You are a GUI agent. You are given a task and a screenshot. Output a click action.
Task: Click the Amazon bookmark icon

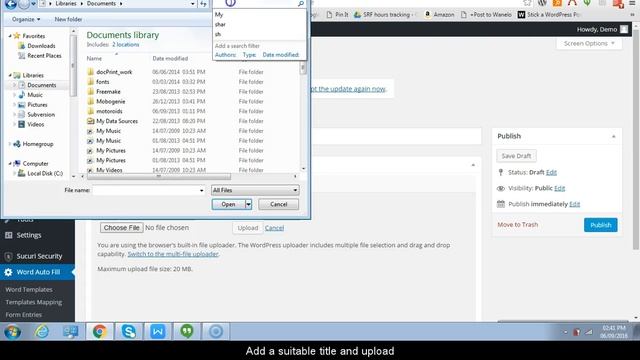coord(427,14)
